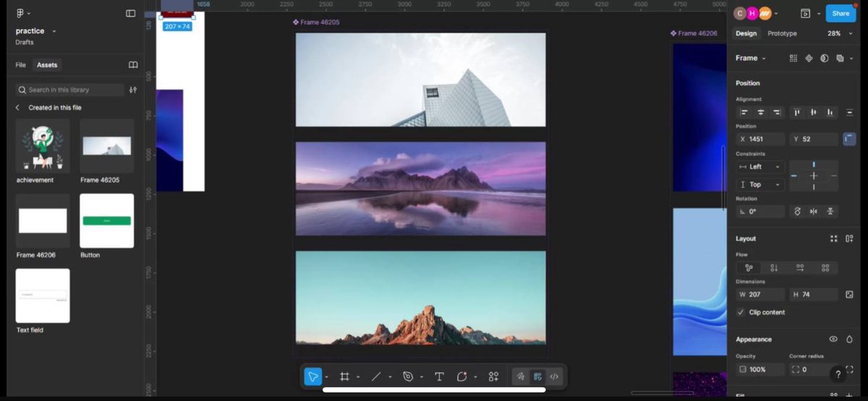Click the grid icon beside Frame
Viewport: 868px width, 401px height.
pyautogui.click(x=793, y=58)
